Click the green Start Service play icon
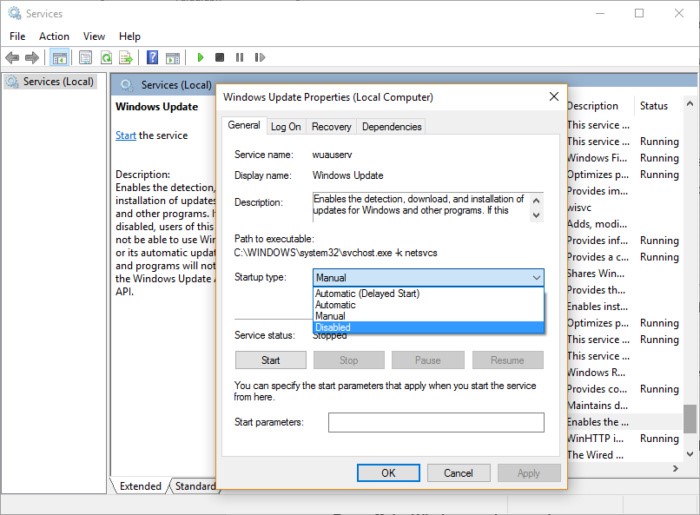The width and height of the screenshot is (700, 515). point(200,57)
